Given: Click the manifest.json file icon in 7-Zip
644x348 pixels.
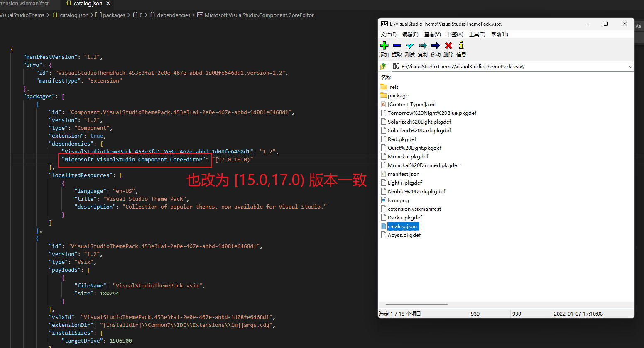Looking at the screenshot, I should [x=384, y=174].
